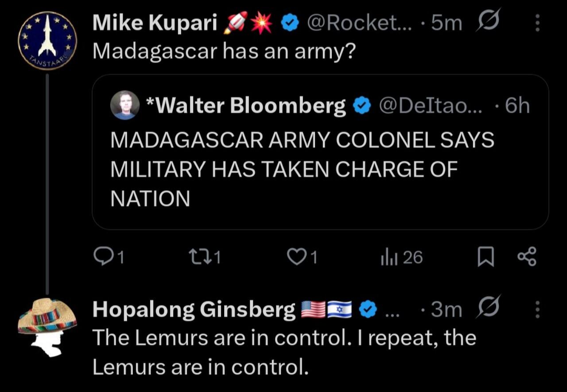567x392 pixels.
Task: Click Mike Kupari's blue verified badge
Action: (290, 23)
